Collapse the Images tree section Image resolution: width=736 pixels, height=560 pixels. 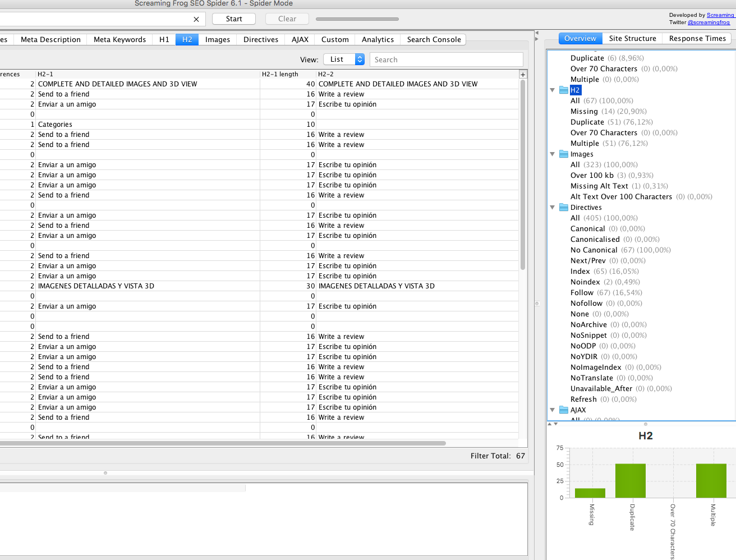pos(553,154)
